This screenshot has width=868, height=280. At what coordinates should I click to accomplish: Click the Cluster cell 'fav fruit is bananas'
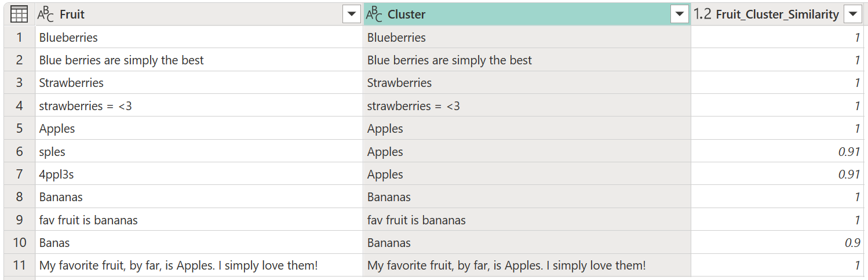(527, 220)
